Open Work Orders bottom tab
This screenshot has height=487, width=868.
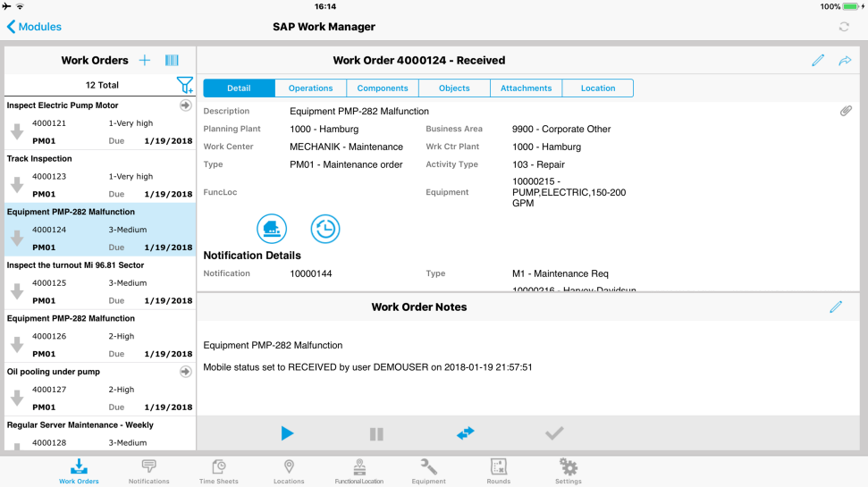click(x=80, y=472)
